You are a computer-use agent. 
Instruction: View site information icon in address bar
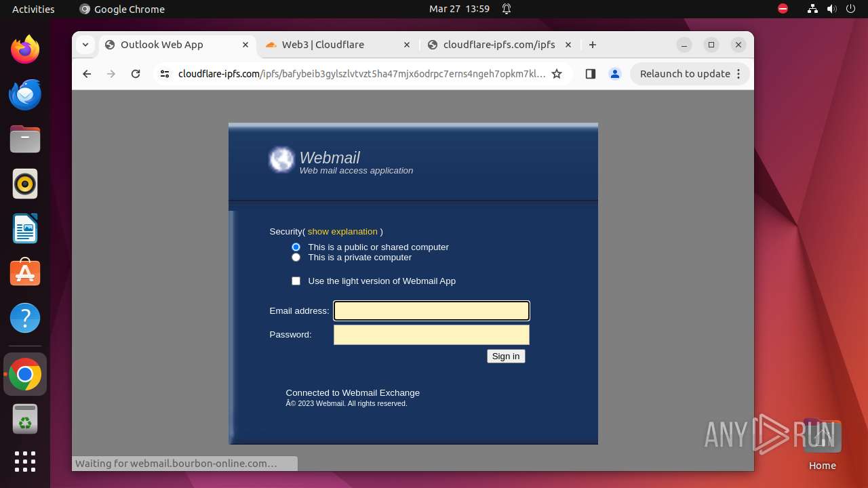(164, 74)
